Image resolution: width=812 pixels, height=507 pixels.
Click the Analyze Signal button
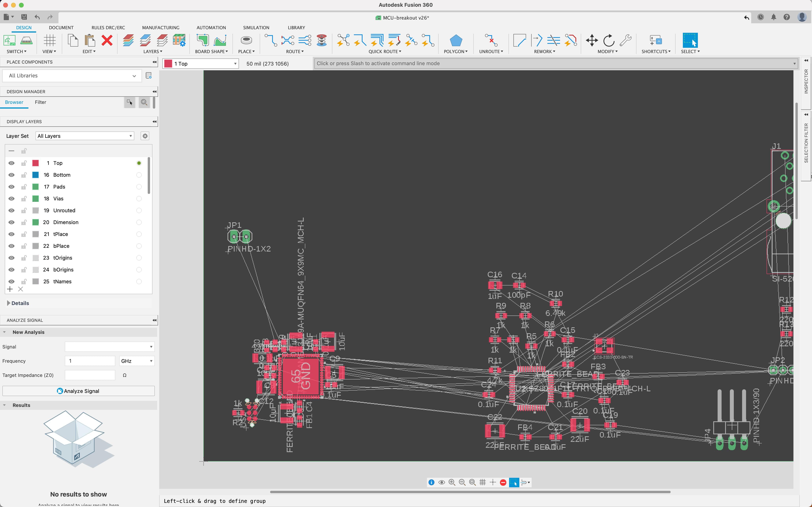click(78, 391)
